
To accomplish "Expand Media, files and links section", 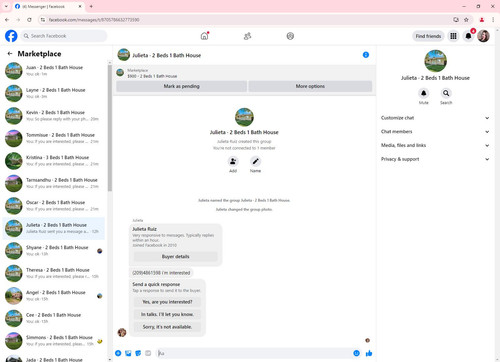I will point(435,145).
